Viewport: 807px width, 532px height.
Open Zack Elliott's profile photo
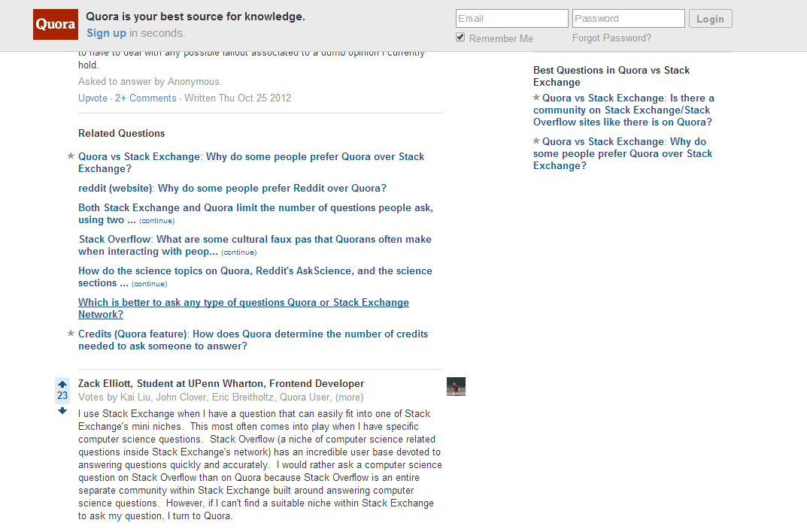click(x=456, y=386)
